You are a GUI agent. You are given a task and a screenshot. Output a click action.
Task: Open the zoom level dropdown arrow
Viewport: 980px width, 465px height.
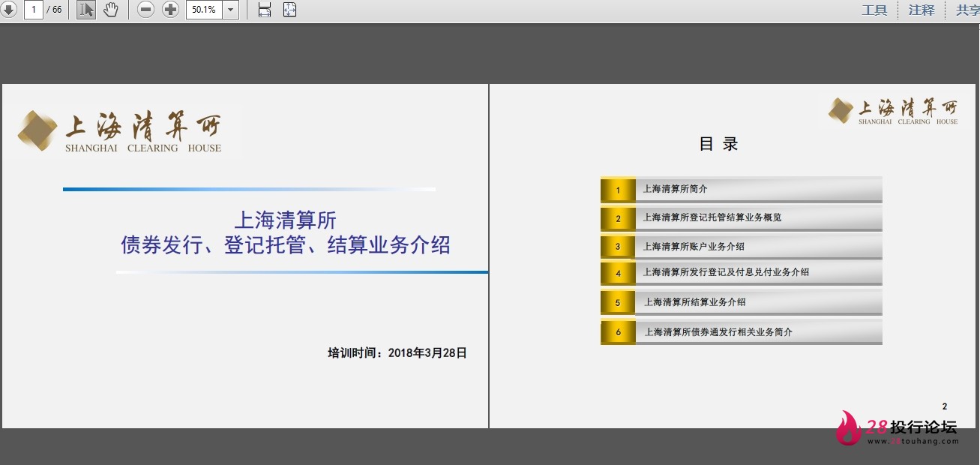(x=230, y=10)
